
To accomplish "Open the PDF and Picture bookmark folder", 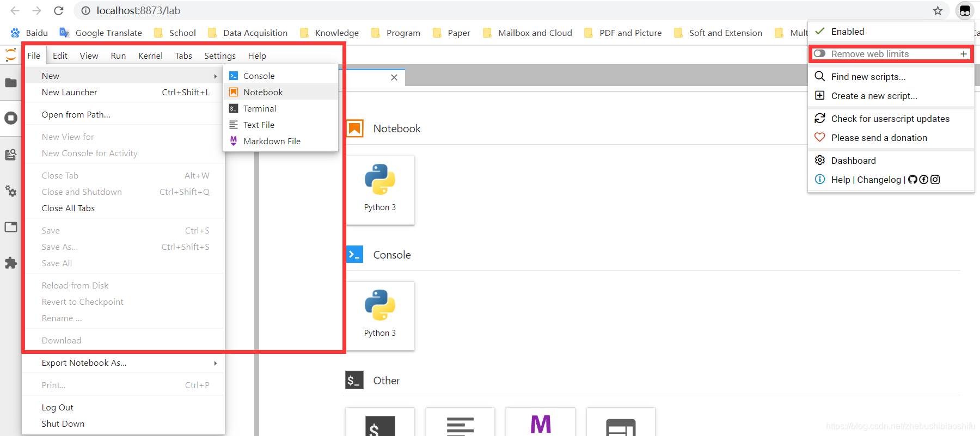I will pyautogui.click(x=623, y=33).
